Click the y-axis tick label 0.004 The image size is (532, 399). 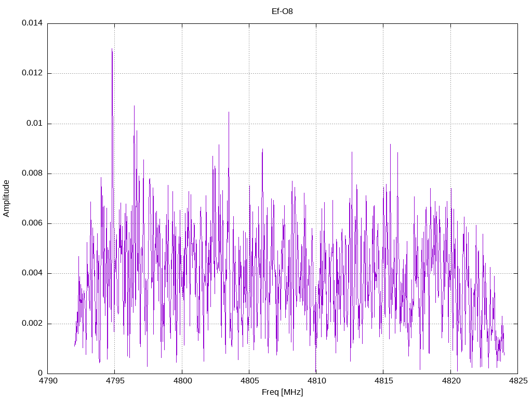click(32, 273)
